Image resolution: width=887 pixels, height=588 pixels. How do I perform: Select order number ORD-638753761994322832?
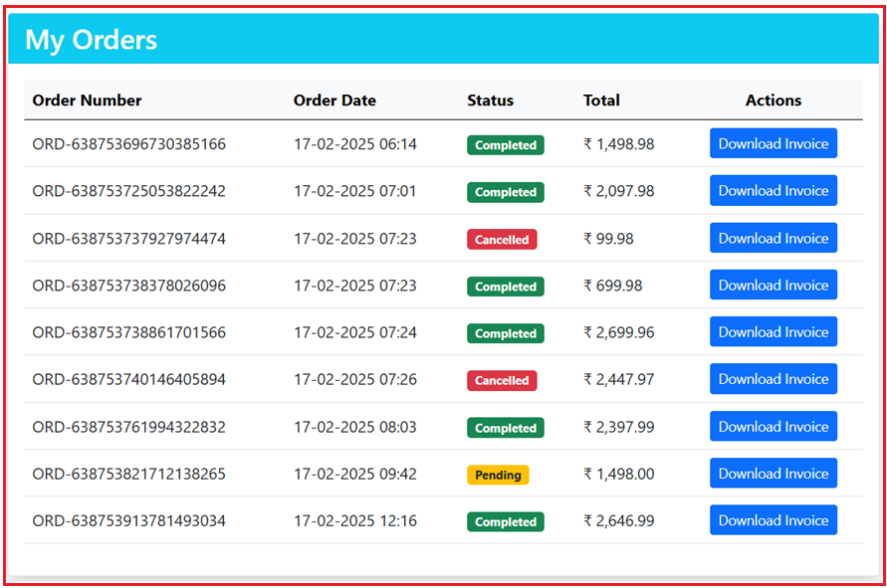pos(129,427)
